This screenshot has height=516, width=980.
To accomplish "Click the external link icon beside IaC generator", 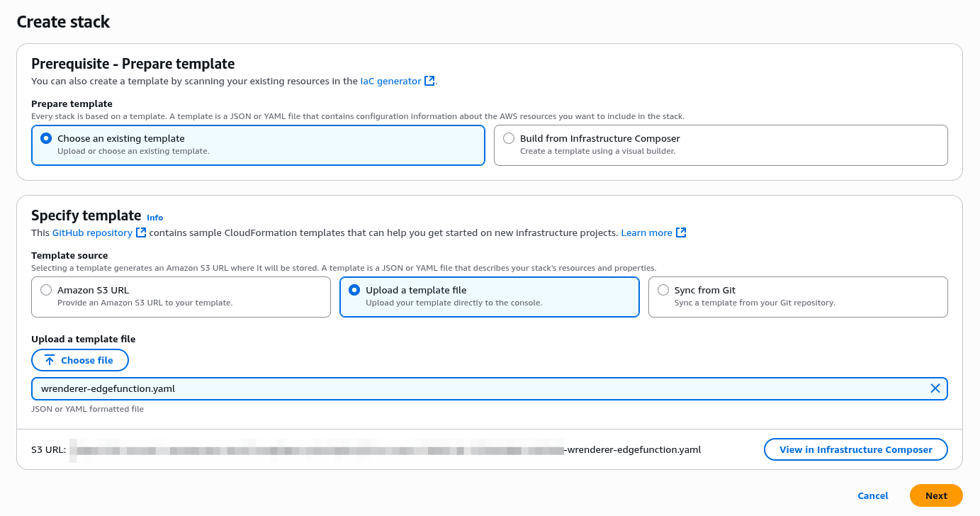I will coord(429,81).
